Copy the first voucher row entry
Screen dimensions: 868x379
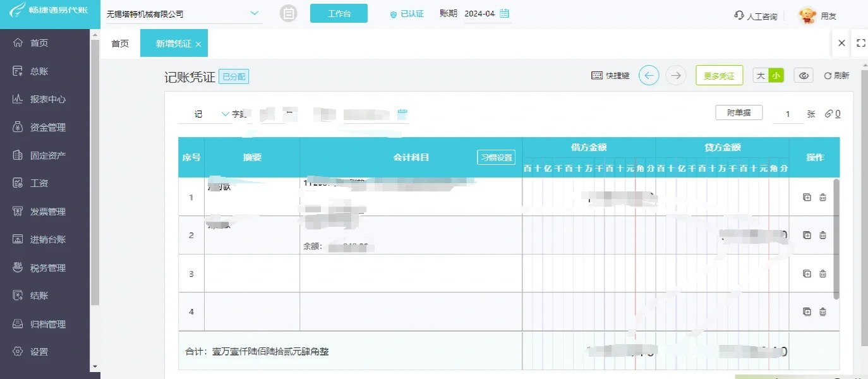pos(807,196)
